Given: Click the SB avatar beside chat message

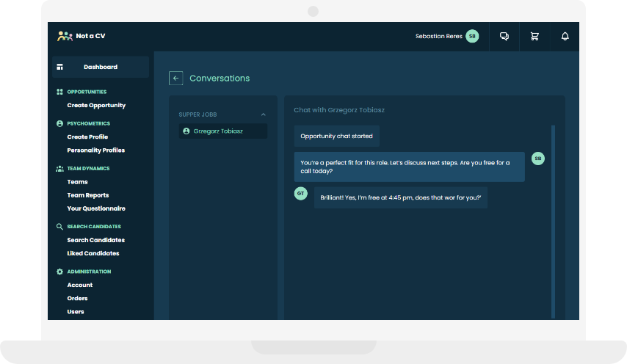Looking at the screenshot, I should [x=538, y=159].
